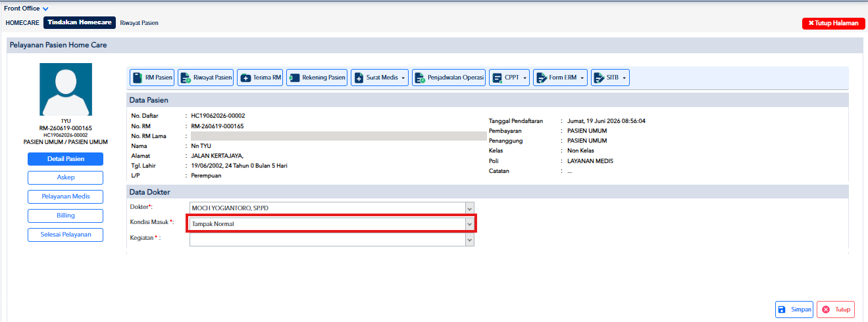Click the Surat Medis file icon
This screenshot has width=868, height=322.
pos(359,78)
